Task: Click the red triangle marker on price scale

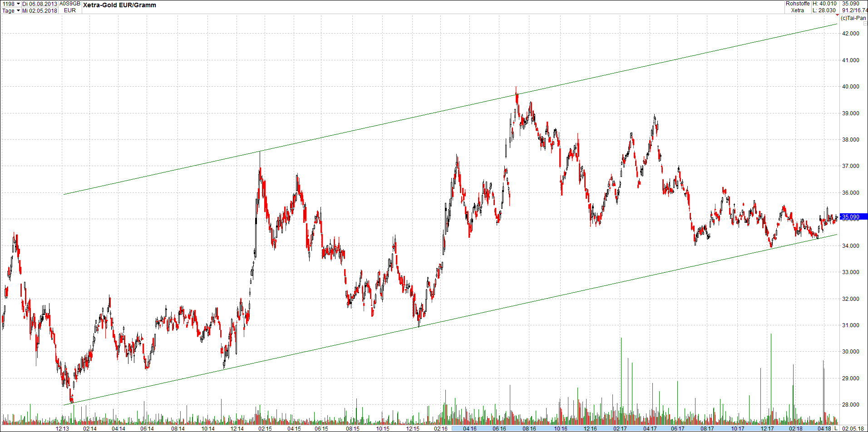Action: pos(837,15)
